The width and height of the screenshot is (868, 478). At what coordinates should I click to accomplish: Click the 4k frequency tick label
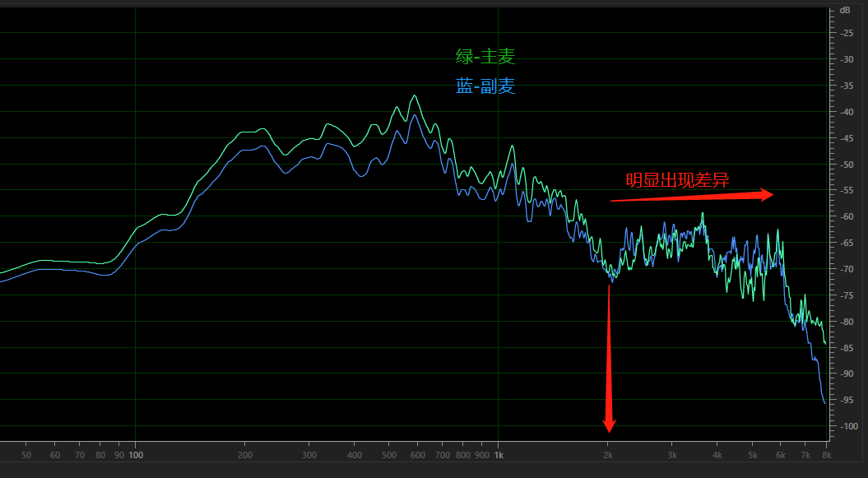point(717,455)
